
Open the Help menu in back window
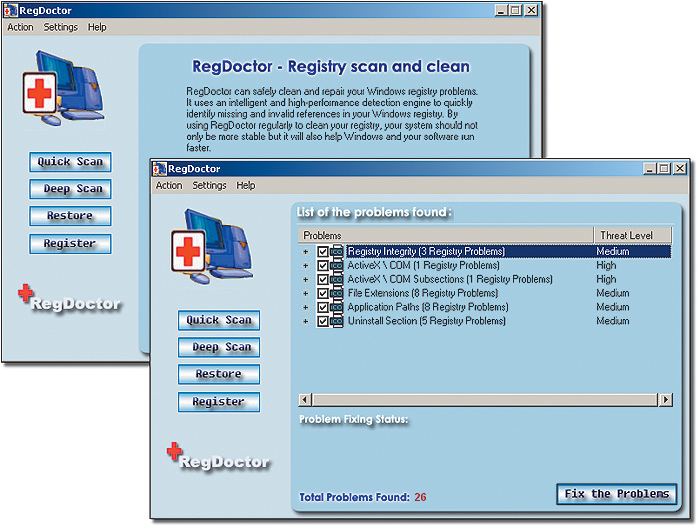97,27
